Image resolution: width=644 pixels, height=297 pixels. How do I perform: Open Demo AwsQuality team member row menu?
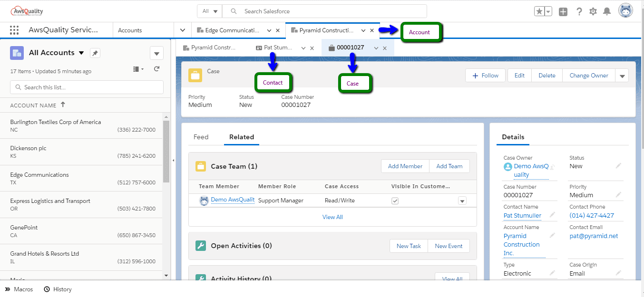click(x=462, y=201)
